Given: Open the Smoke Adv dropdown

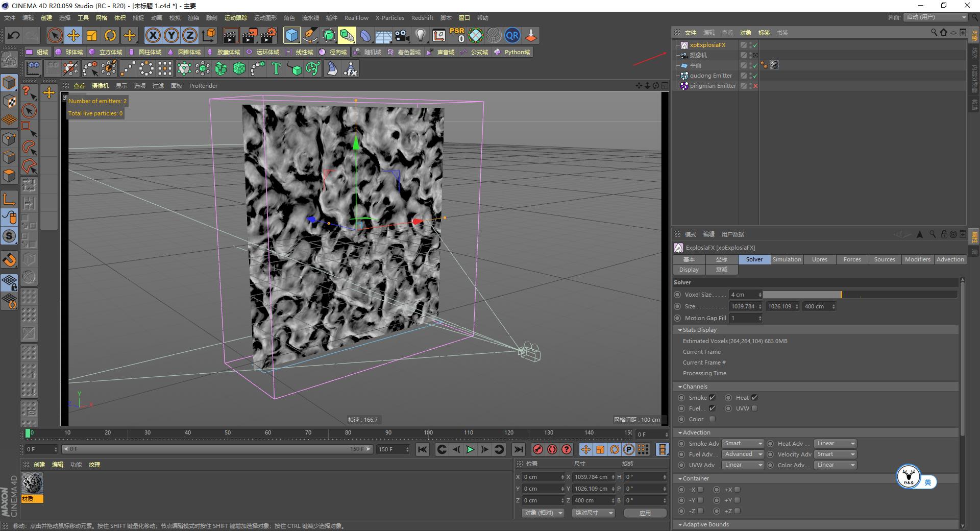Looking at the screenshot, I should pos(743,443).
